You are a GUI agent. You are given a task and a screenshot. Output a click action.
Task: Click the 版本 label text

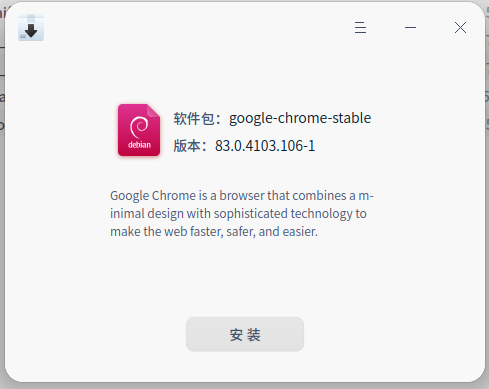click(187, 146)
